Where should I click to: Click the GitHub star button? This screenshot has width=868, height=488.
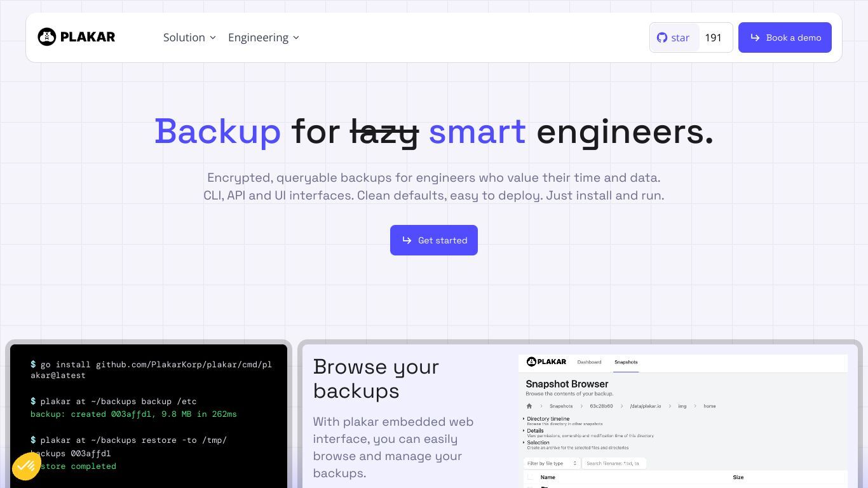(674, 37)
